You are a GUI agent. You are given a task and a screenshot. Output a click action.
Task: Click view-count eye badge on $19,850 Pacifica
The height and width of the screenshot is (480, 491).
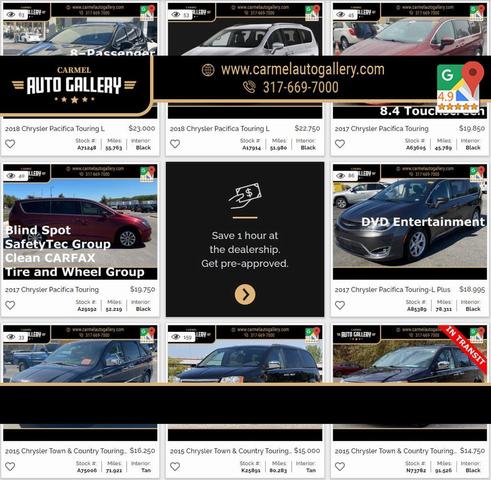[x=345, y=14]
